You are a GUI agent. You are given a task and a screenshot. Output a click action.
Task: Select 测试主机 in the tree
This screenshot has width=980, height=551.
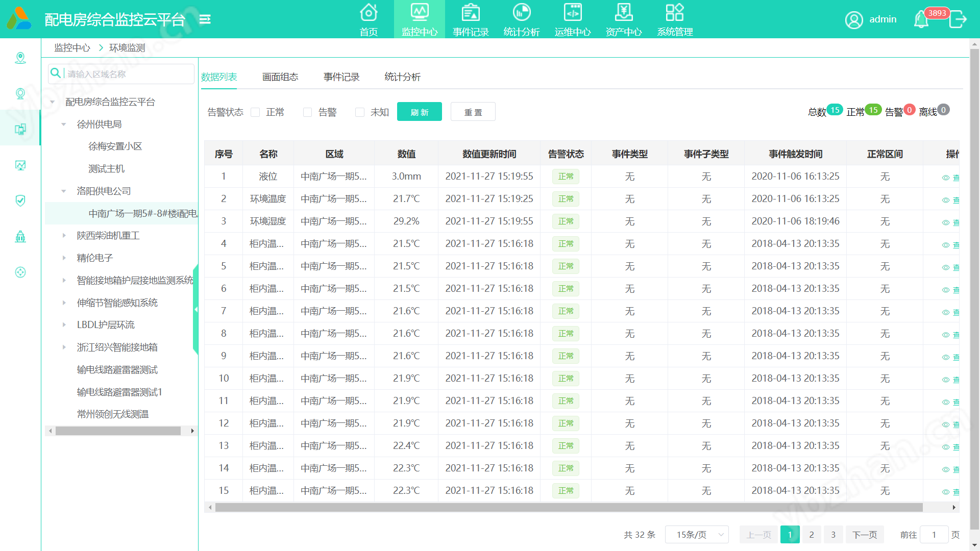[106, 169]
